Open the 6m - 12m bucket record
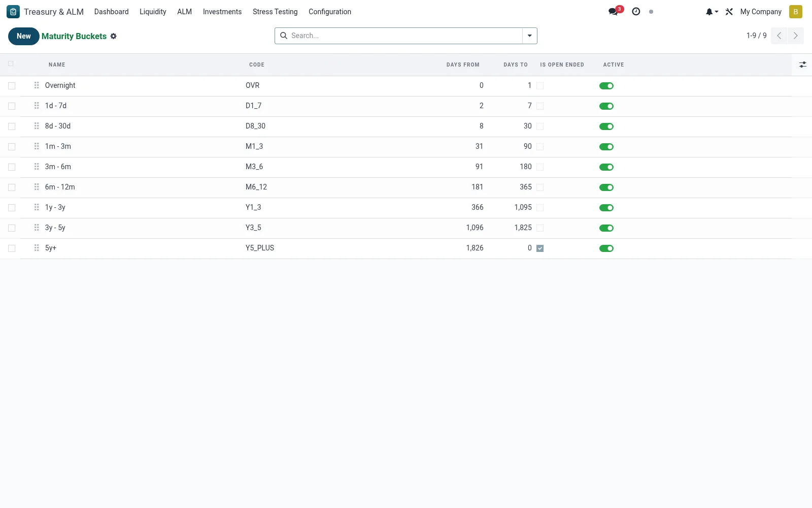The image size is (812, 508). point(60,187)
